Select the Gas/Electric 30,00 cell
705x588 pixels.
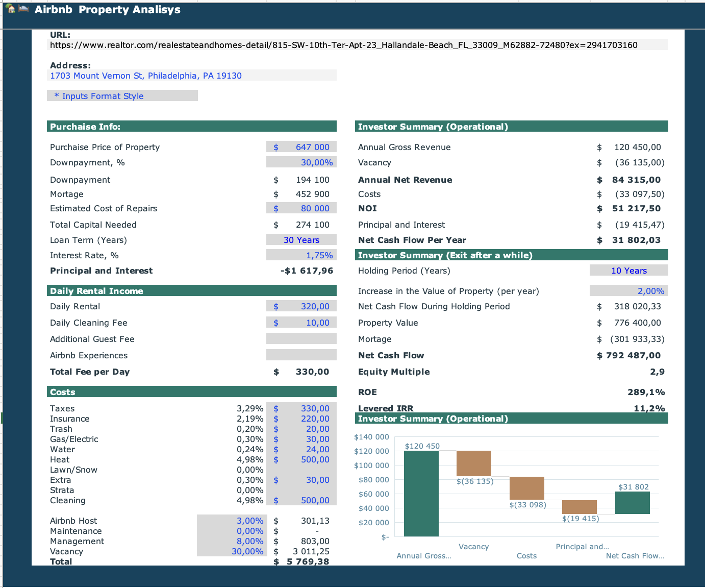[x=301, y=439]
